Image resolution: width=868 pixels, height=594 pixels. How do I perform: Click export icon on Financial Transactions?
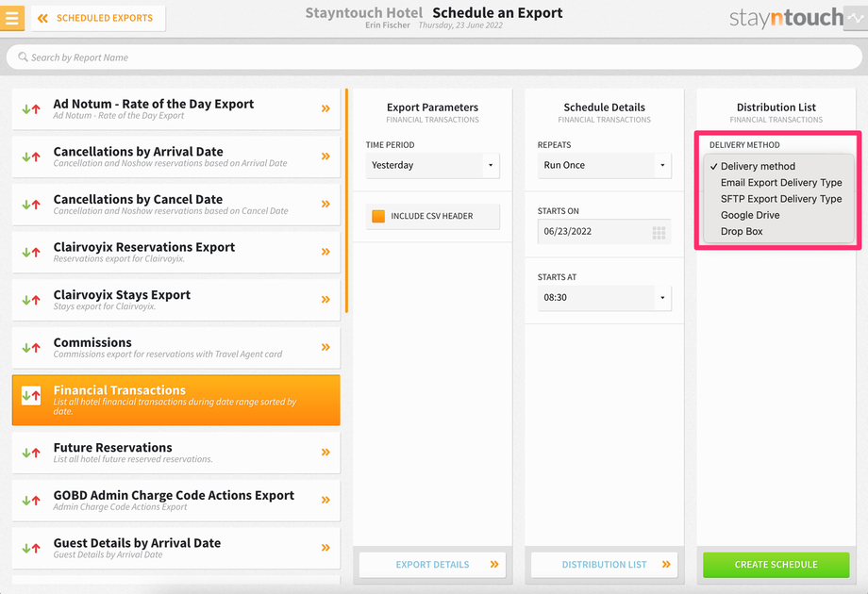click(31, 395)
